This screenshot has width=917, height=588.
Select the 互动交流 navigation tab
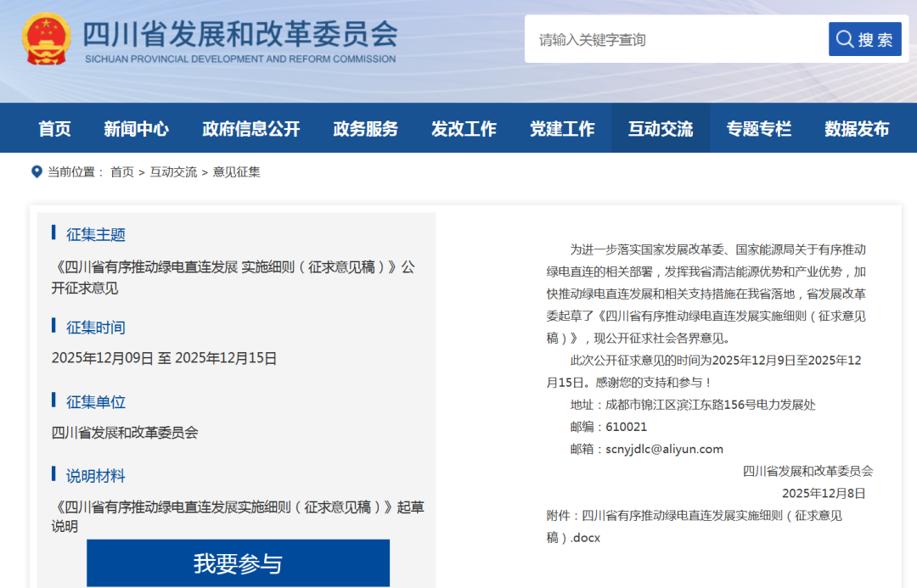[661, 129]
